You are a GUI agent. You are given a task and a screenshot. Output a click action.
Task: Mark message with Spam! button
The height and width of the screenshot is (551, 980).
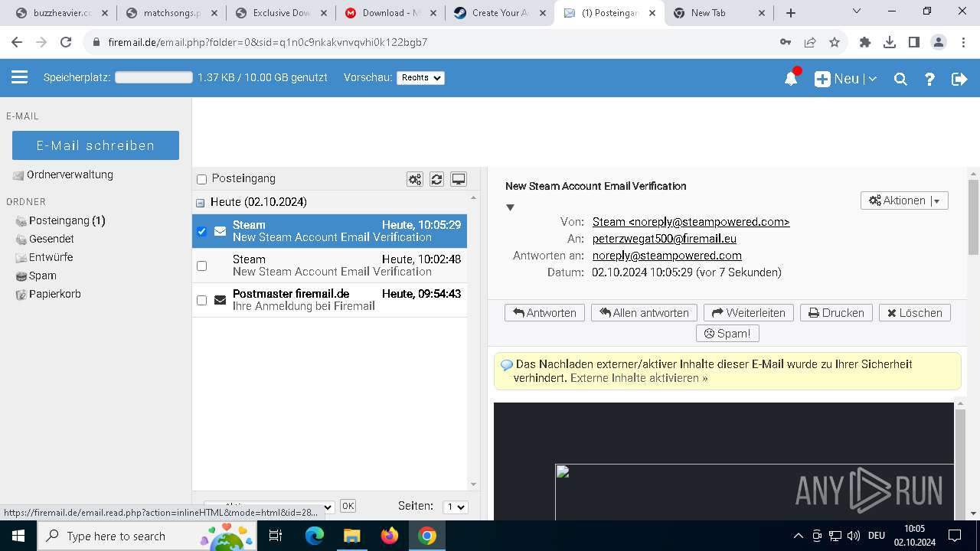[727, 334]
